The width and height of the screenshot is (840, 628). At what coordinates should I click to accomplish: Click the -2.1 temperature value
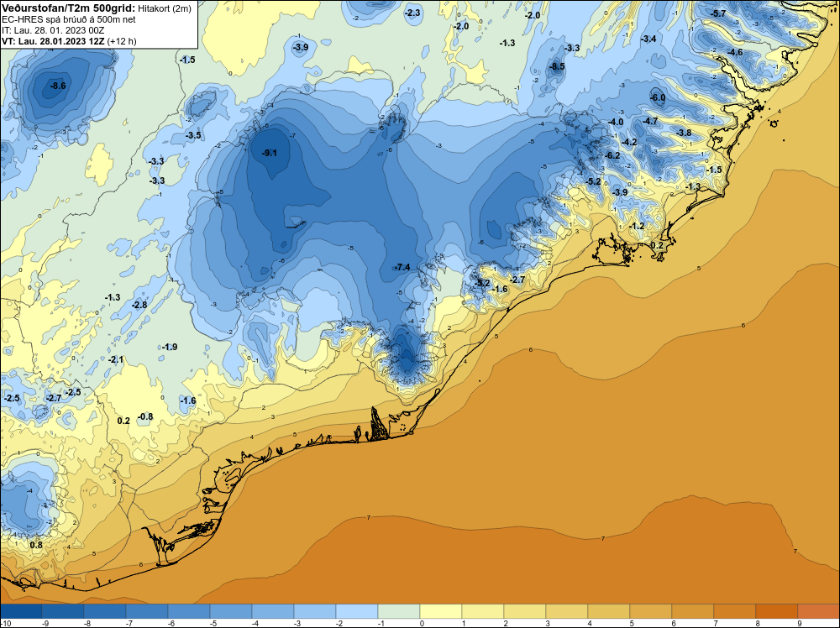pyautogui.click(x=116, y=360)
